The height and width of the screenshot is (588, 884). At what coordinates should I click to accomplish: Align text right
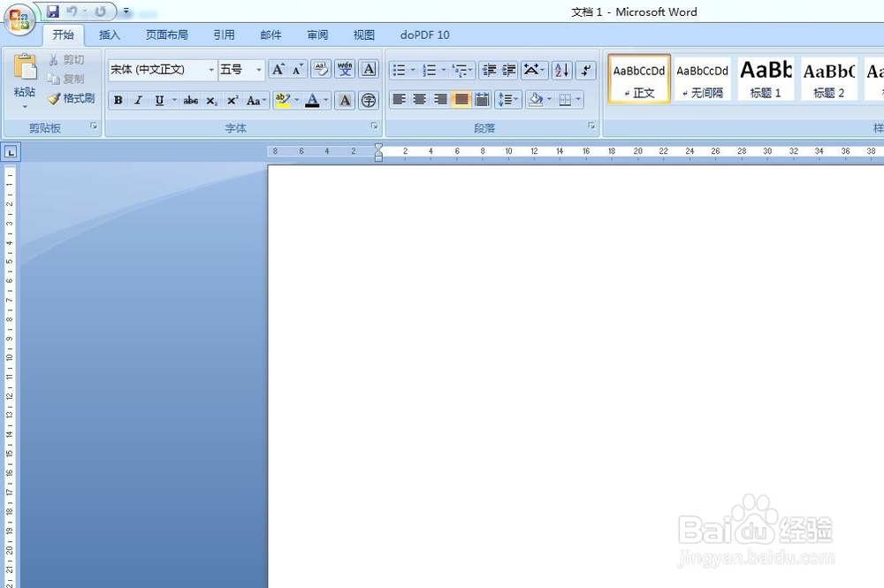pyautogui.click(x=440, y=100)
